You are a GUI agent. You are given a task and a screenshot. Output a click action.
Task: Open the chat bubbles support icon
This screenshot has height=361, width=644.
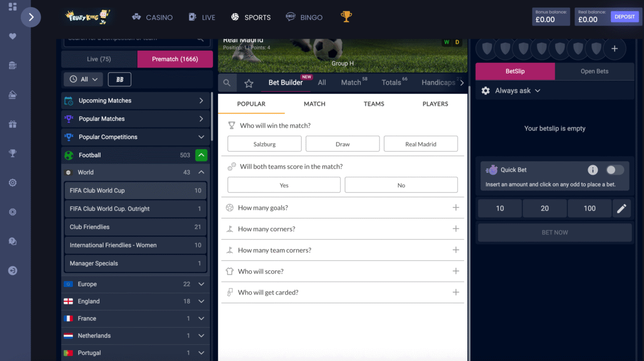(13, 241)
